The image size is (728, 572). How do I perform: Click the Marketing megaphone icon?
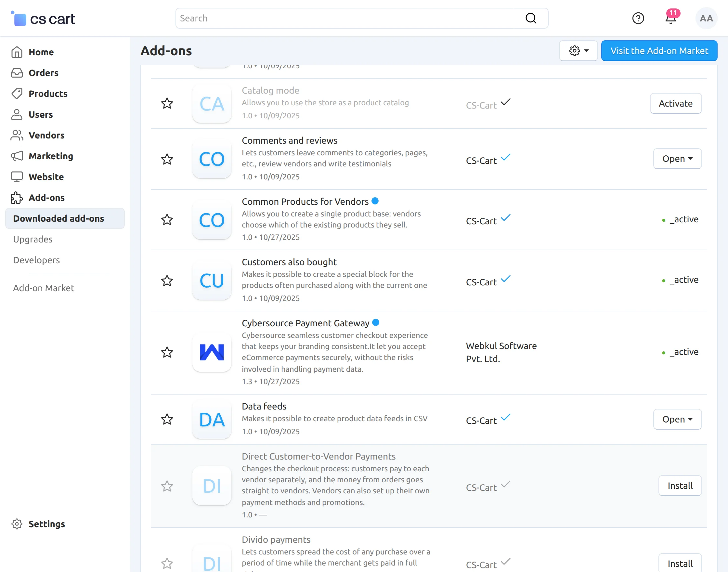[x=17, y=156]
